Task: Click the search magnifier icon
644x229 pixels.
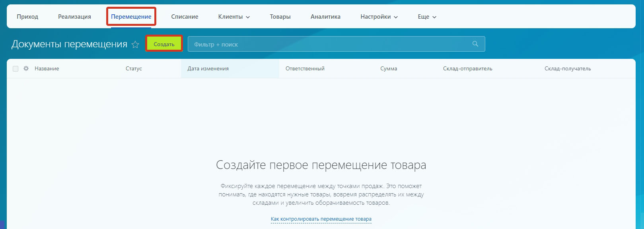Action: (475, 44)
